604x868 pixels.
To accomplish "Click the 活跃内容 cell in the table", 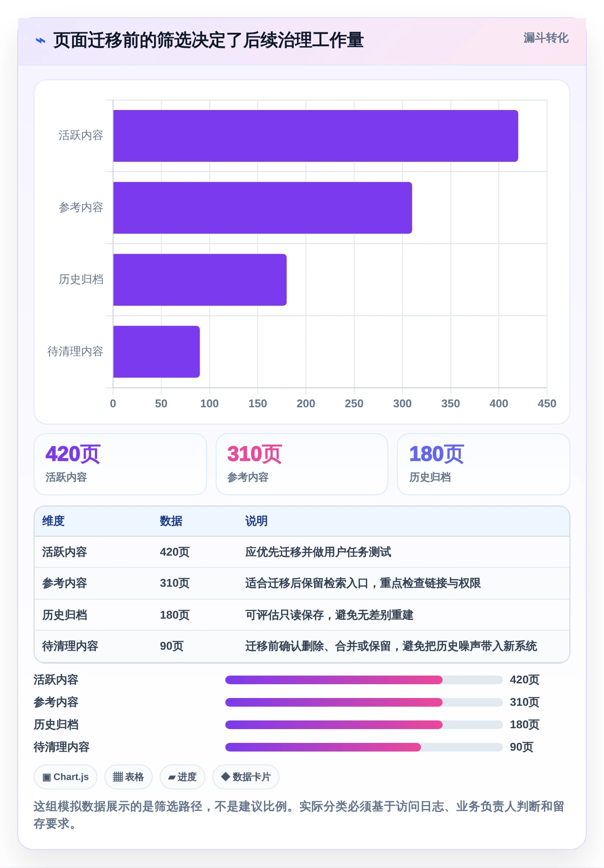I will 65,552.
